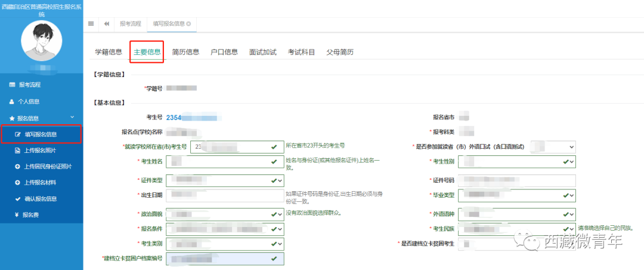This screenshot has width=644, height=270.
Task: Switch to the 父母简历 tab
Action: [x=340, y=52]
